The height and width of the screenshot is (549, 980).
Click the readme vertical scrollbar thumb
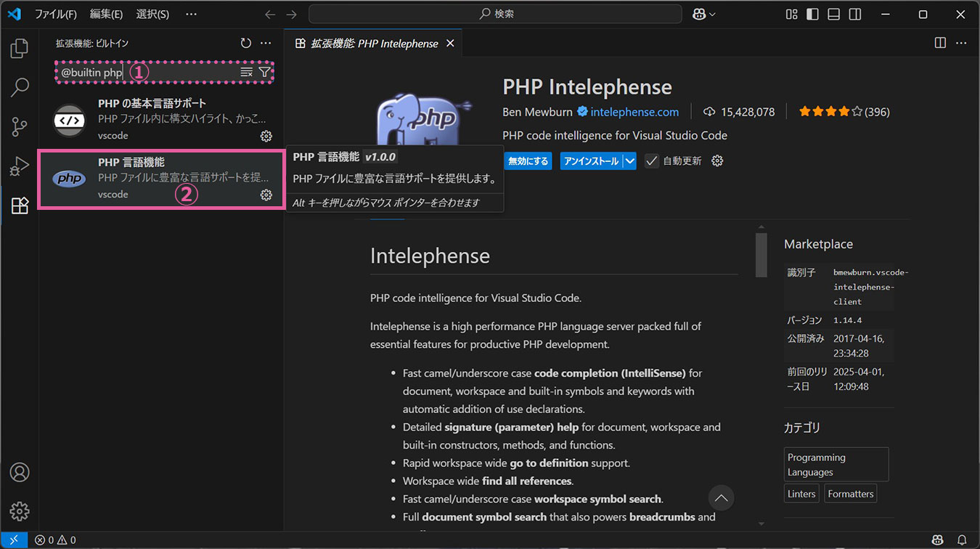(x=761, y=255)
